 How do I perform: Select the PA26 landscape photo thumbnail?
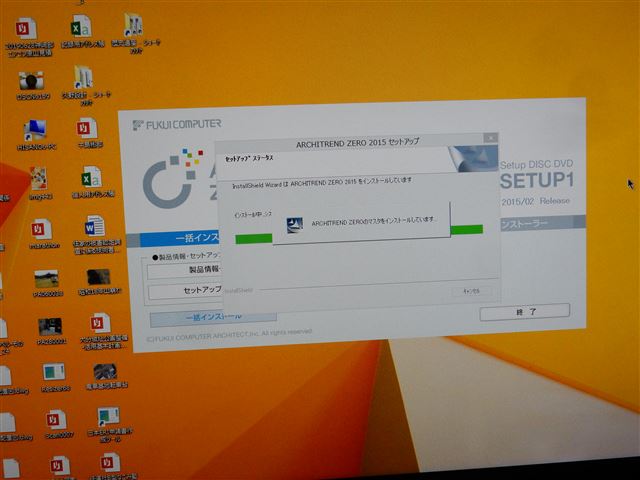[47, 279]
